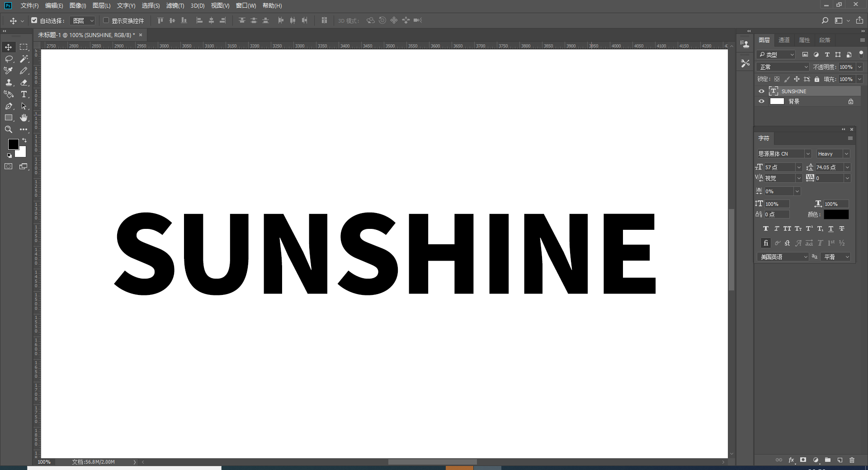This screenshot has height=470, width=868.
Task: Open the 正常 blend mode dropdown
Action: click(x=783, y=67)
